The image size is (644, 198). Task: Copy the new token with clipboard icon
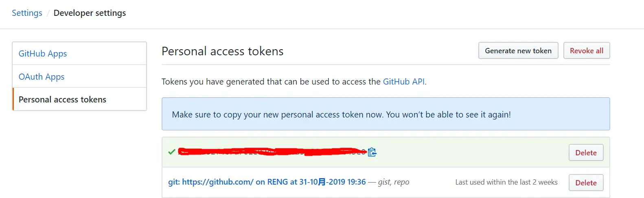(x=372, y=152)
